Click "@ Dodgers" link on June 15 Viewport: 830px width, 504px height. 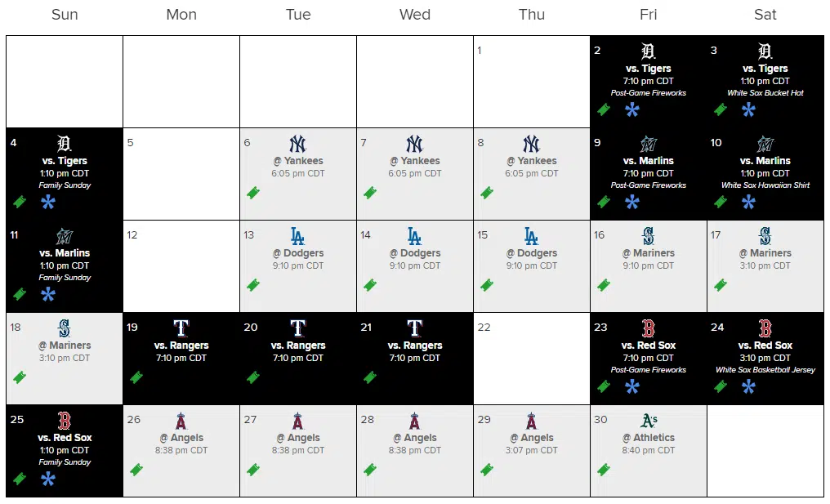click(x=532, y=253)
